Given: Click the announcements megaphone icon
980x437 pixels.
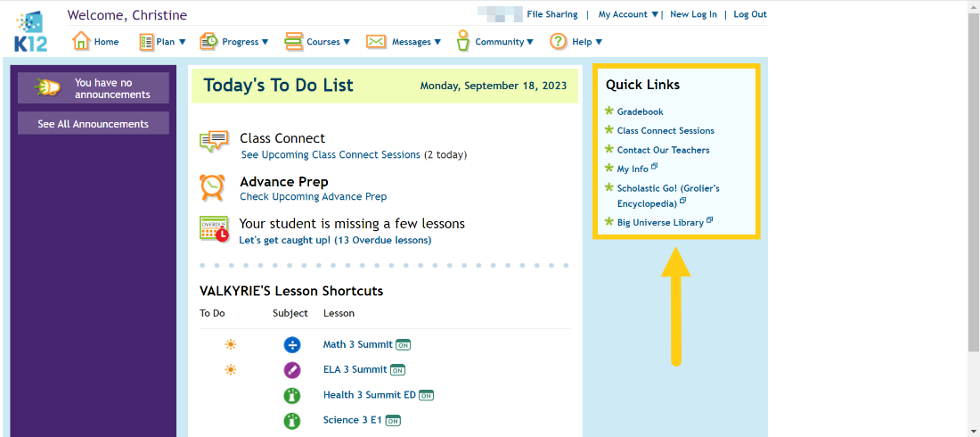Looking at the screenshot, I should click(x=47, y=87).
